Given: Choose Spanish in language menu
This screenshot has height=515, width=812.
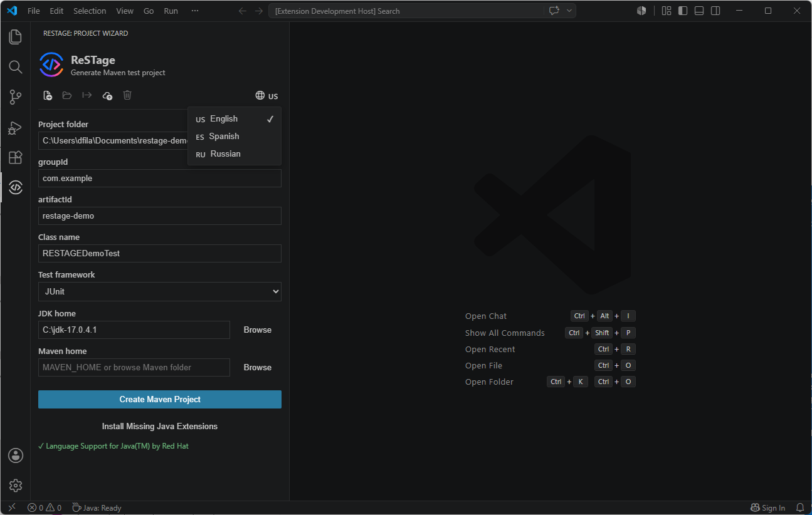Looking at the screenshot, I should pyautogui.click(x=235, y=137).
